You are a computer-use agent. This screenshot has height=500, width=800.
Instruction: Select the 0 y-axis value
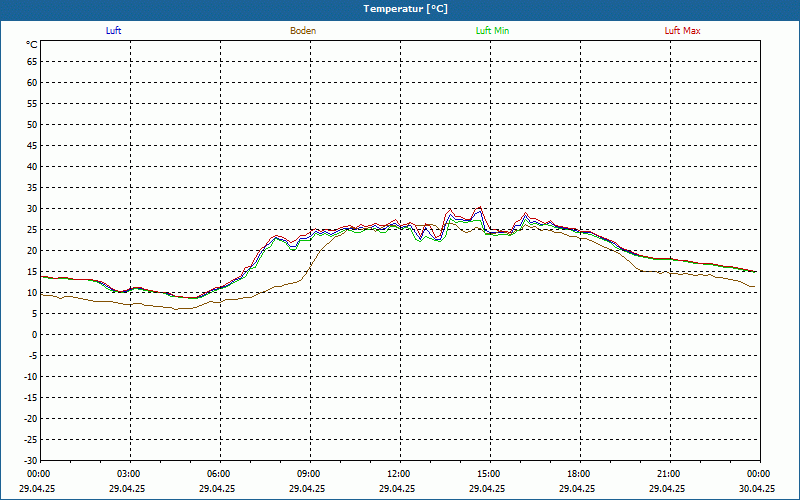(35, 335)
